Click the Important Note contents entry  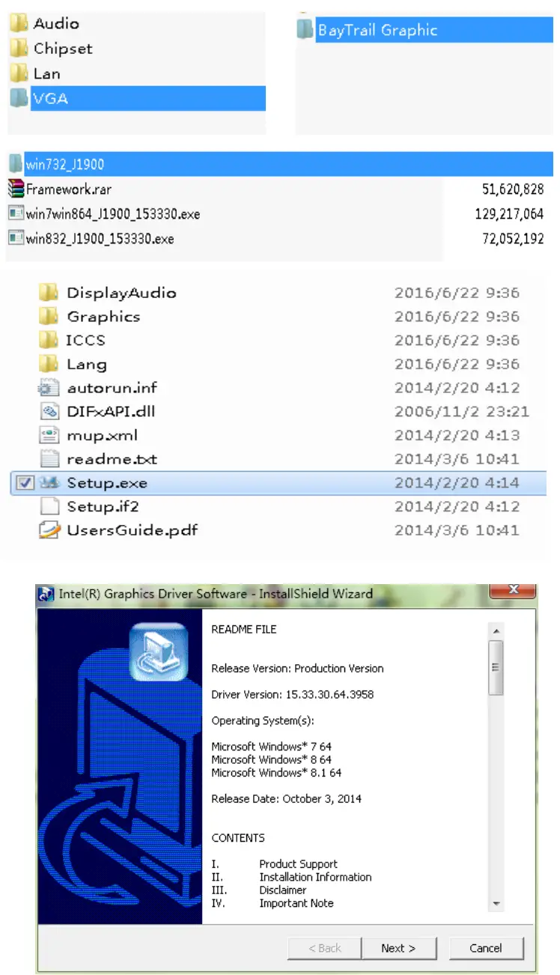pos(296,903)
